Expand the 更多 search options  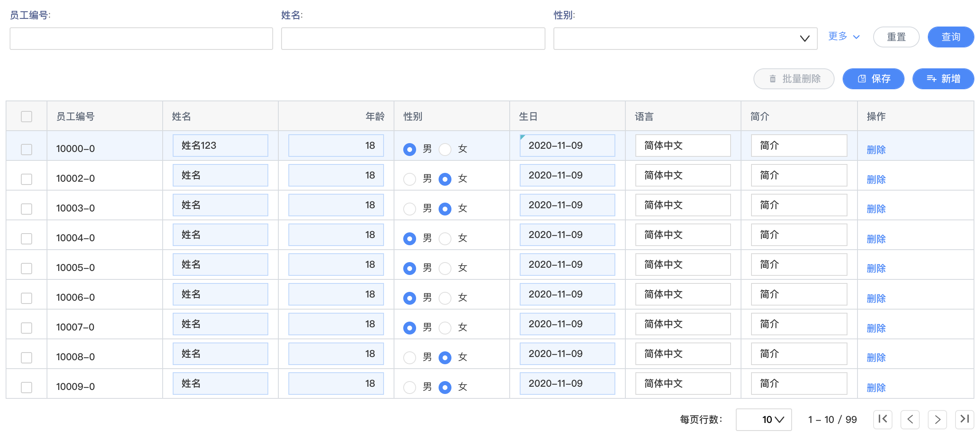pos(843,37)
